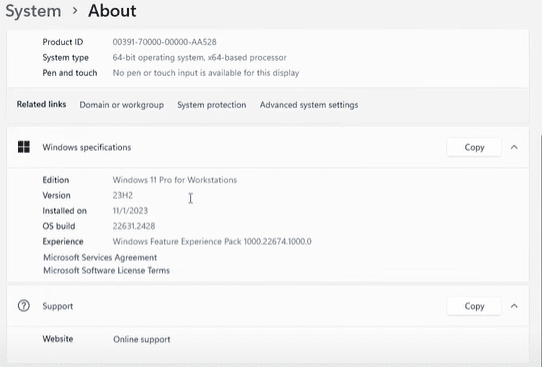The image size is (542, 367).
Task: Click the Pen and touch label
Action: [x=70, y=73]
